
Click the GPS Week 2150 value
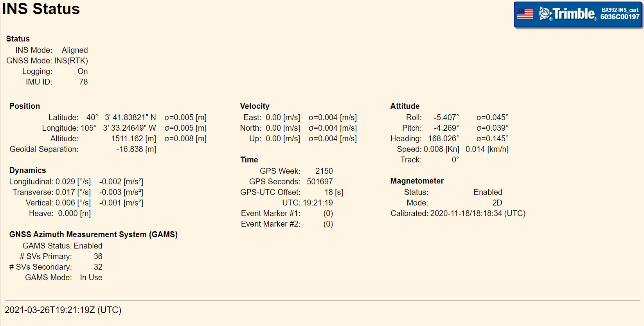[x=324, y=171]
